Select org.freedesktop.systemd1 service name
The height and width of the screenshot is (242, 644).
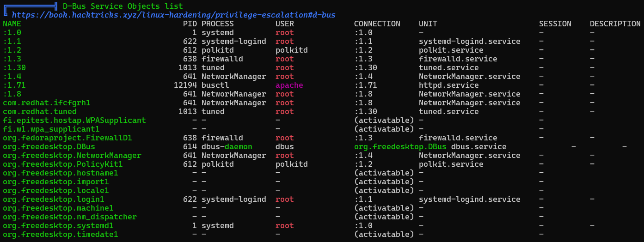coord(58,225)
